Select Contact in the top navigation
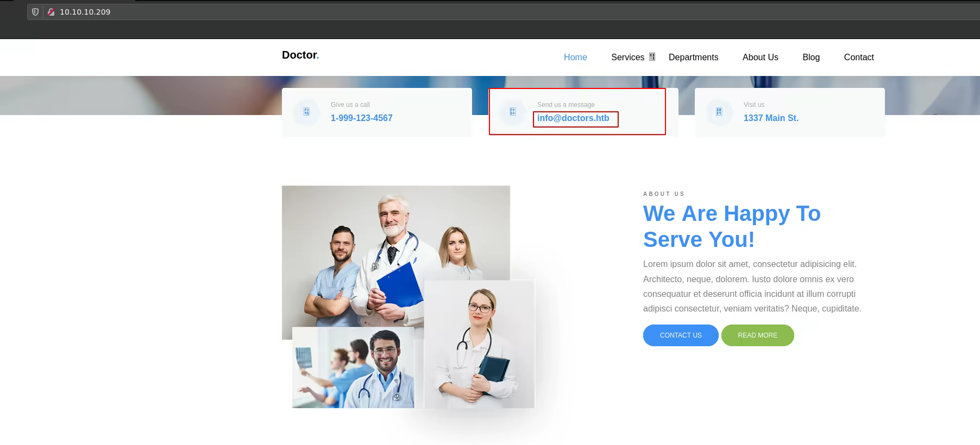The height and width of the screenshot is (445, 980). tap(858, 58)
